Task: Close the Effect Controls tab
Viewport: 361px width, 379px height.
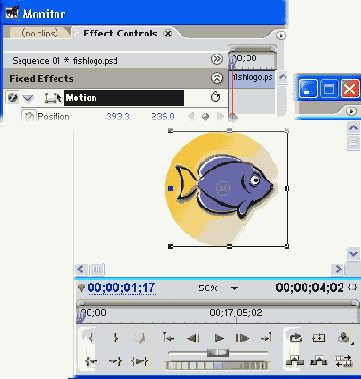Action: tap(168, 33)
